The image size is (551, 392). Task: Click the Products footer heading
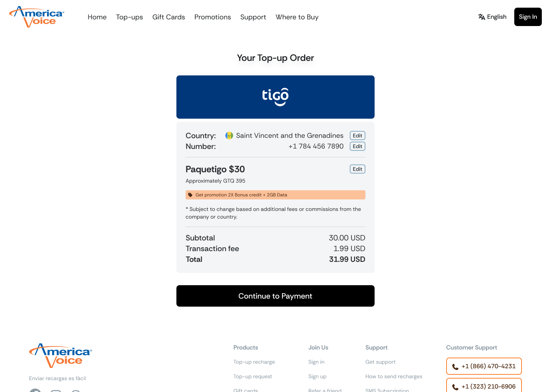(246, 348)
